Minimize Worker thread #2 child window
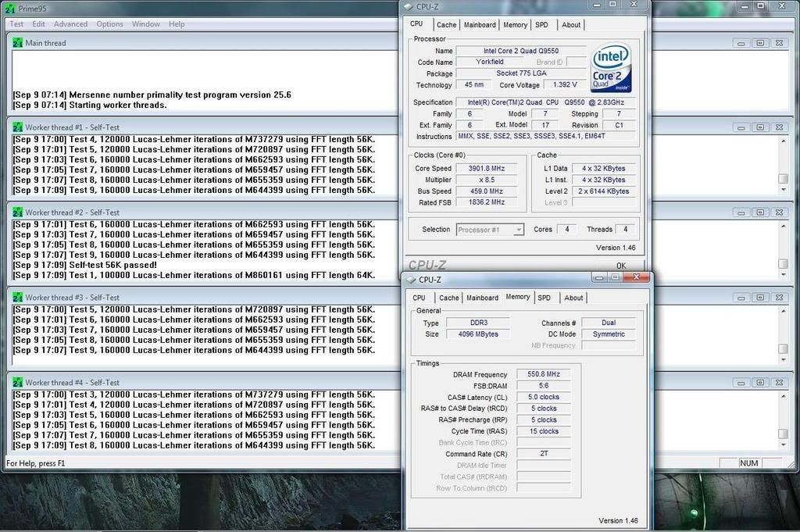 click(741, 212)
